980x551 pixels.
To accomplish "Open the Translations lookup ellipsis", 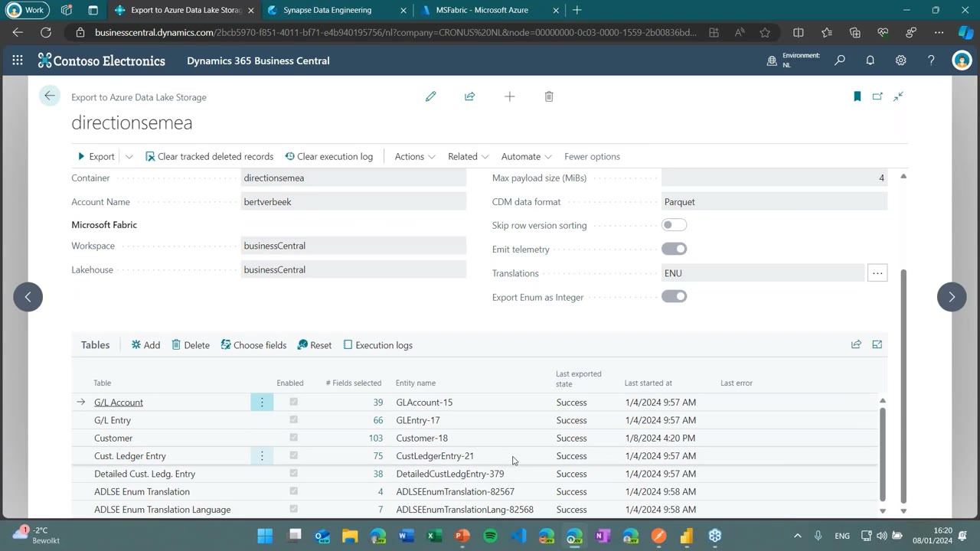I will tap(877, 273).
